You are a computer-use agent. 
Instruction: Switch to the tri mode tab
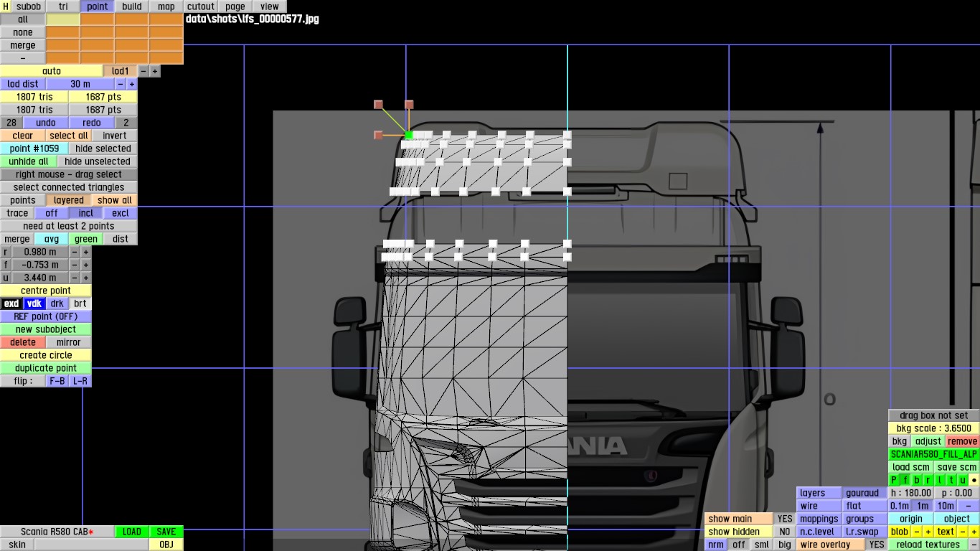pyautogui.click(x=63, y=6)
